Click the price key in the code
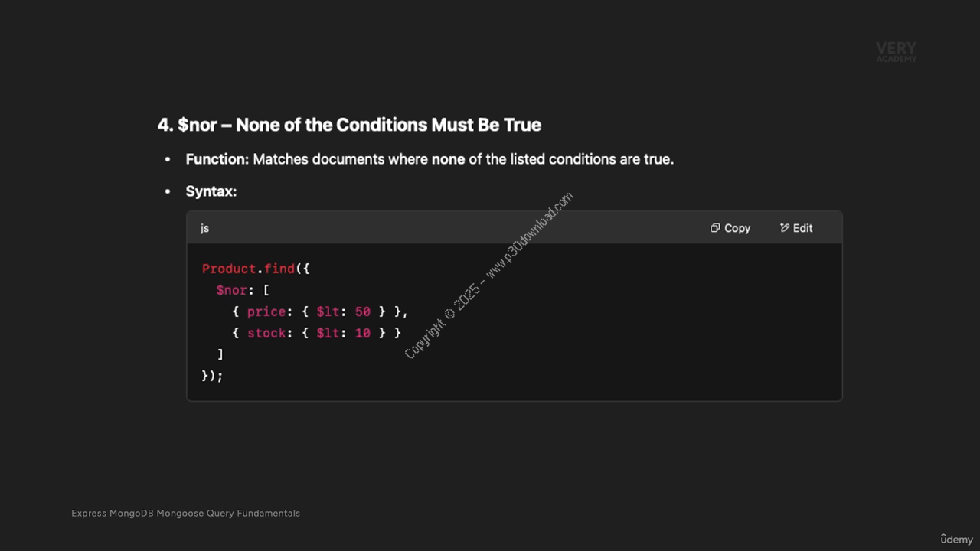 coord(266,311)
